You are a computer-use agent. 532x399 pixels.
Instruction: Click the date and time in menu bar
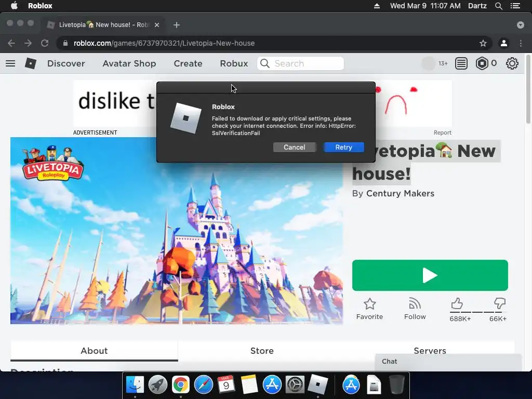(x=425, y=6)
